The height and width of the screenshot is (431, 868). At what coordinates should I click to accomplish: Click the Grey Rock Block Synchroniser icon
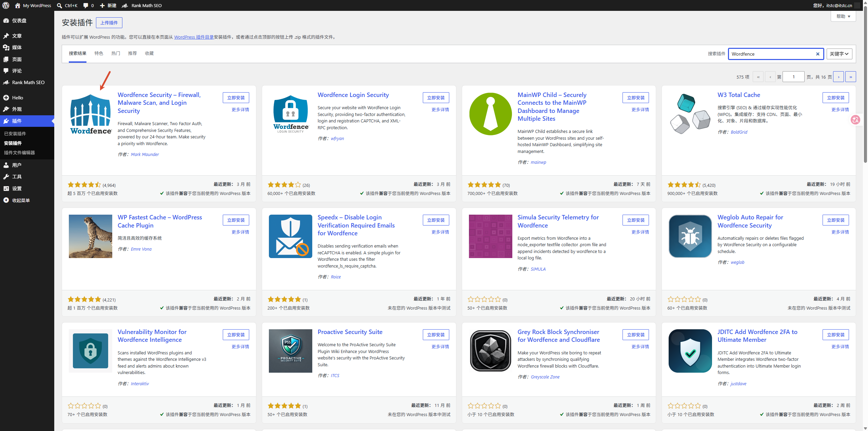tap(490, 351)
